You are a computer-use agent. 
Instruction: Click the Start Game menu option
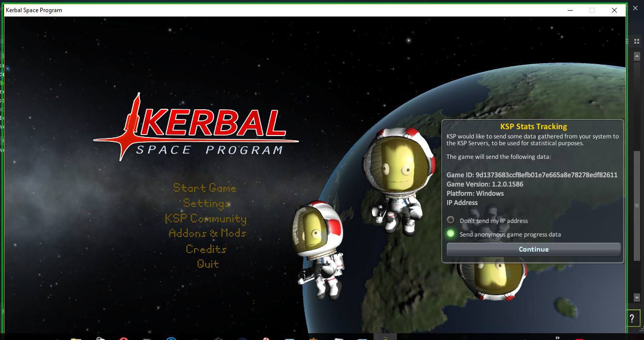(205, 188)
